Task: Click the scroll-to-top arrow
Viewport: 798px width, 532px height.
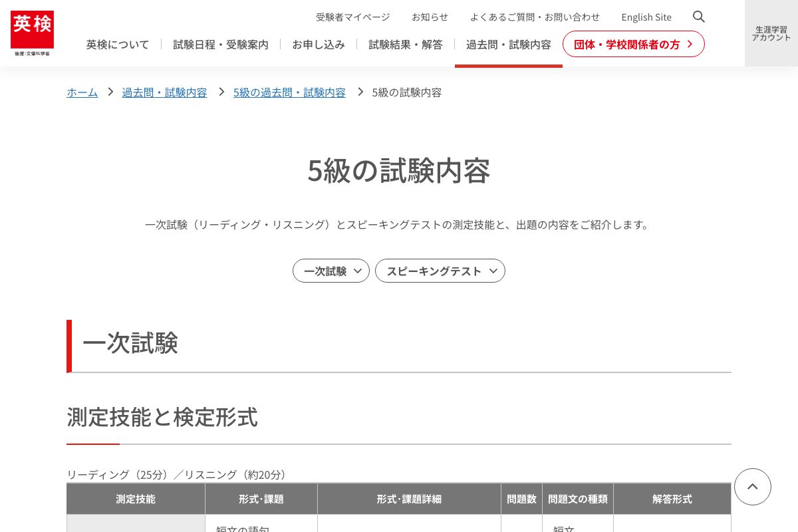Action: [752, 487]
